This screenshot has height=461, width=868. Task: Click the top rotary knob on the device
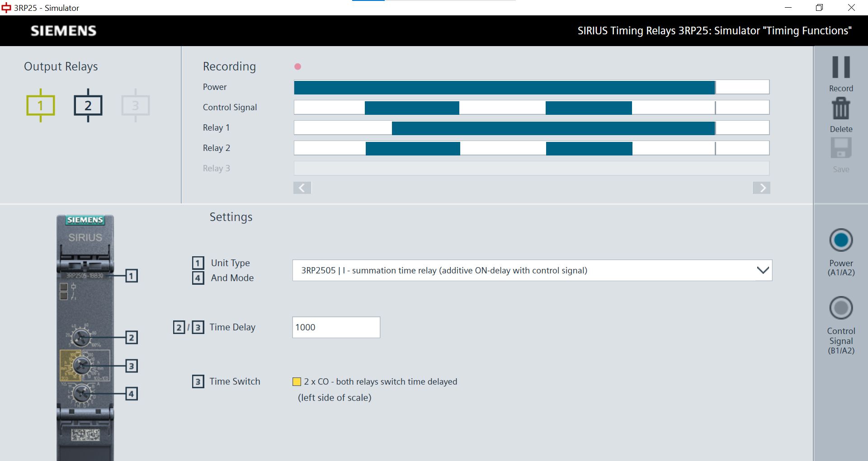[x=81, y=338]
